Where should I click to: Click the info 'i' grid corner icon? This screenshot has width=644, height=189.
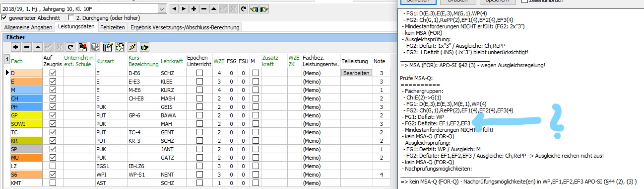tap(6, 60)
